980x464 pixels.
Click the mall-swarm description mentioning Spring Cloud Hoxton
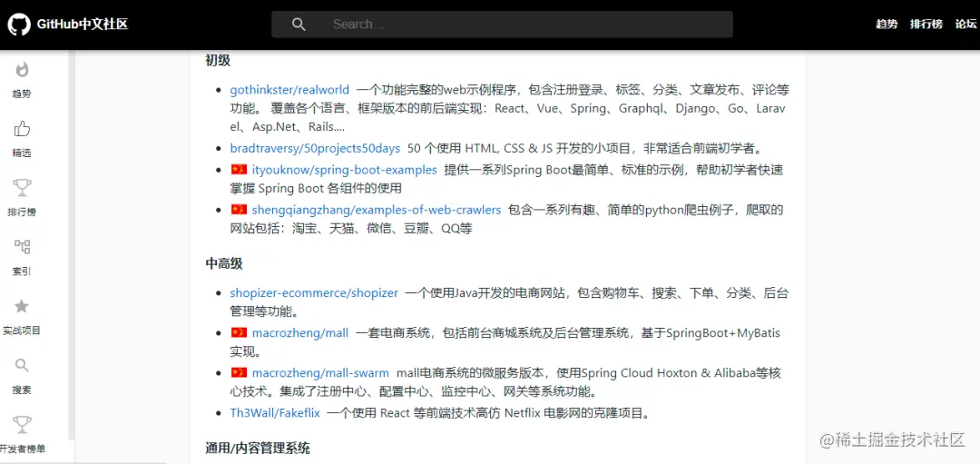(505, 382)
